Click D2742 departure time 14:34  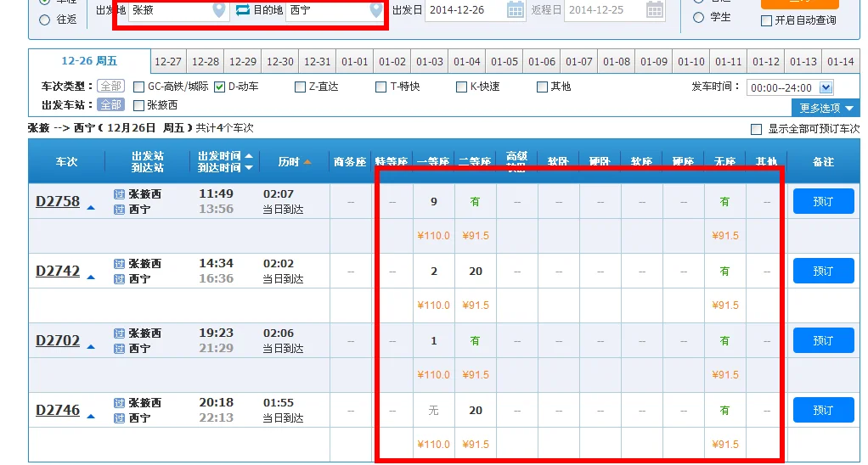[217, 263]
